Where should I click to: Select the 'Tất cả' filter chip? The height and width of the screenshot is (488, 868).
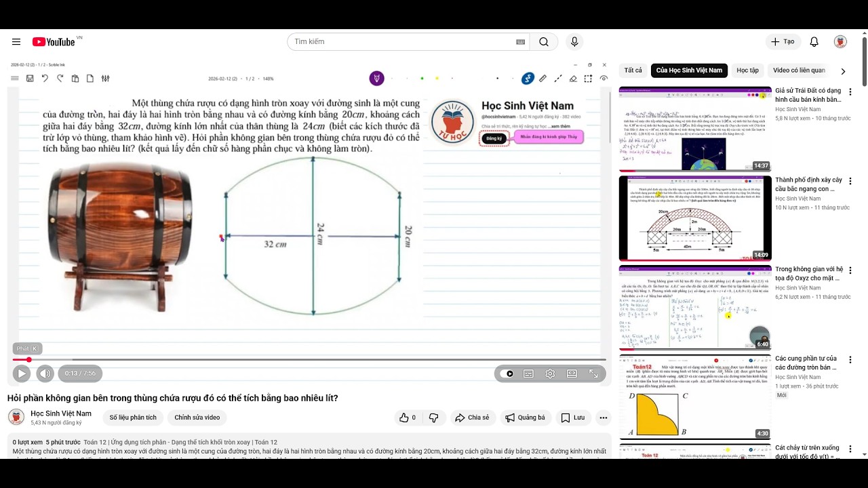[633, 70]
